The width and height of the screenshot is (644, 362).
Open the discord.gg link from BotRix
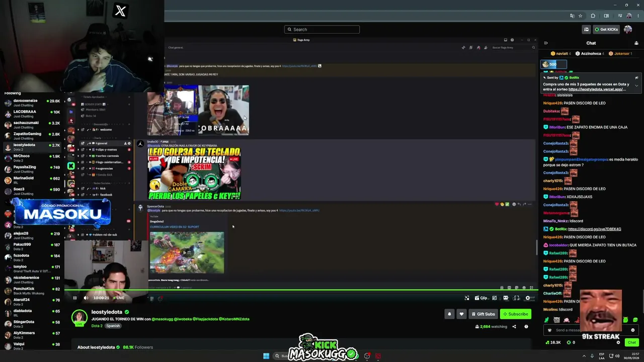pos(595,229)
